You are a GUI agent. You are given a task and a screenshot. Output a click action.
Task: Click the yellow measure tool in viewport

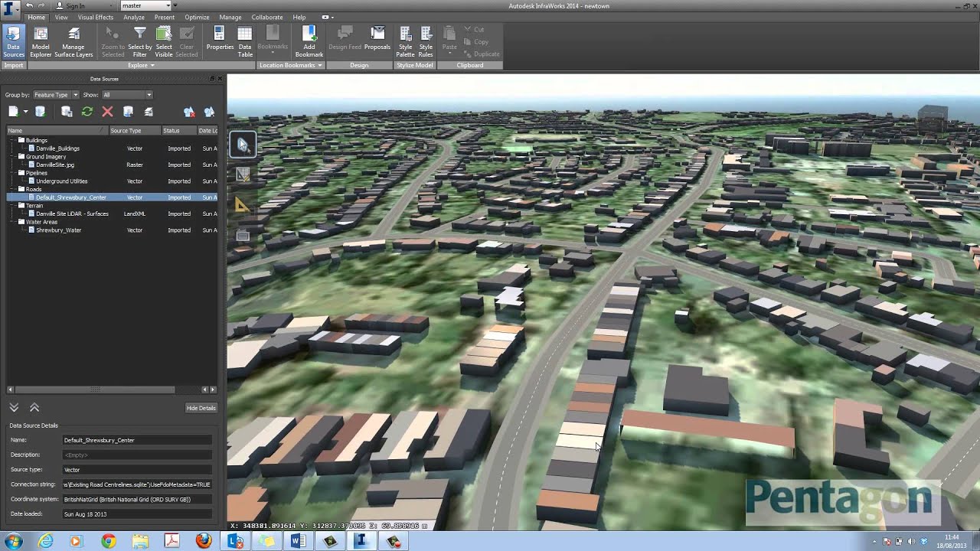pos(243,204)
